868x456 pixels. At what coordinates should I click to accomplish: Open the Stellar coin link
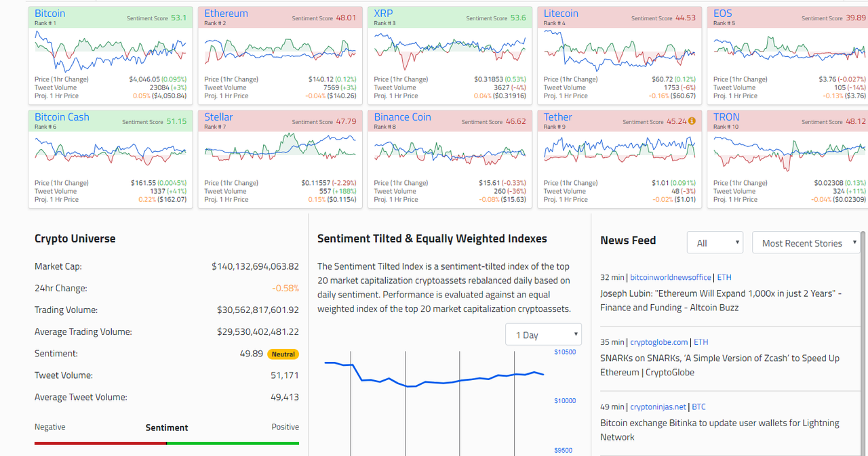point(218,117)
